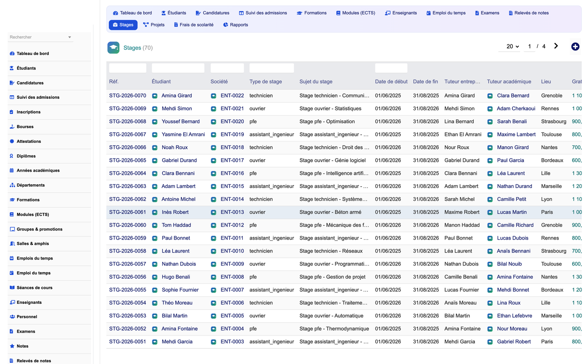Click the Personnel icon in sidebar
The image size is (588, 364).
pos(12,317)
